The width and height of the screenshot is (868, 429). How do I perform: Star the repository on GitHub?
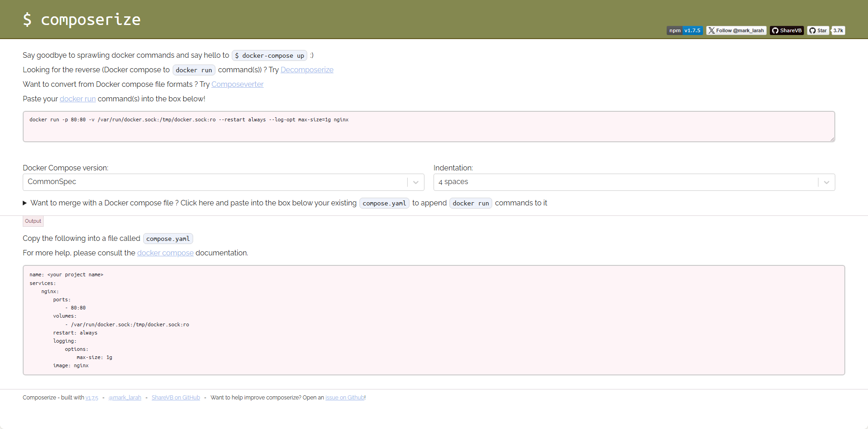818,30
